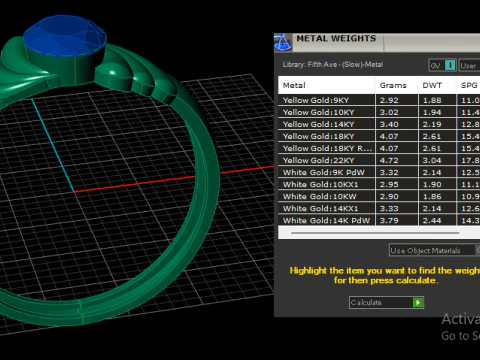The image size is (480, 360).
Task: Select the White Gold:14KX1 row
Action: pos(379,208)
